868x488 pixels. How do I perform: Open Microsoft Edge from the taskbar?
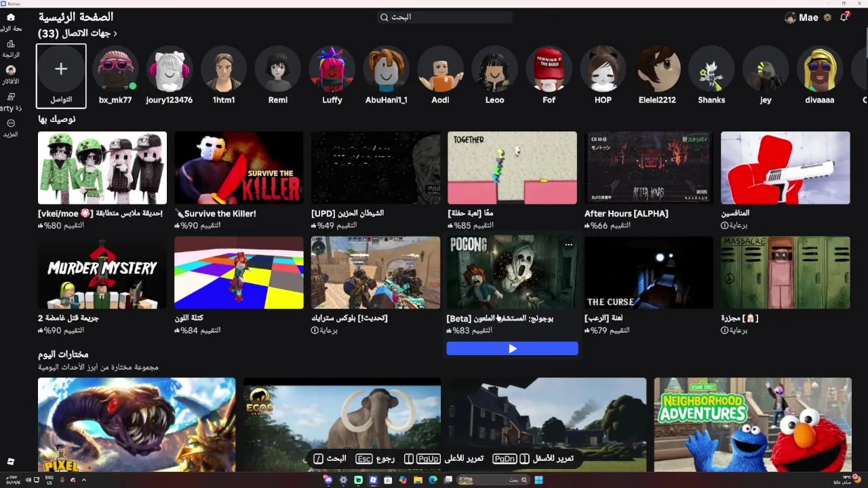tap(433, 480)
